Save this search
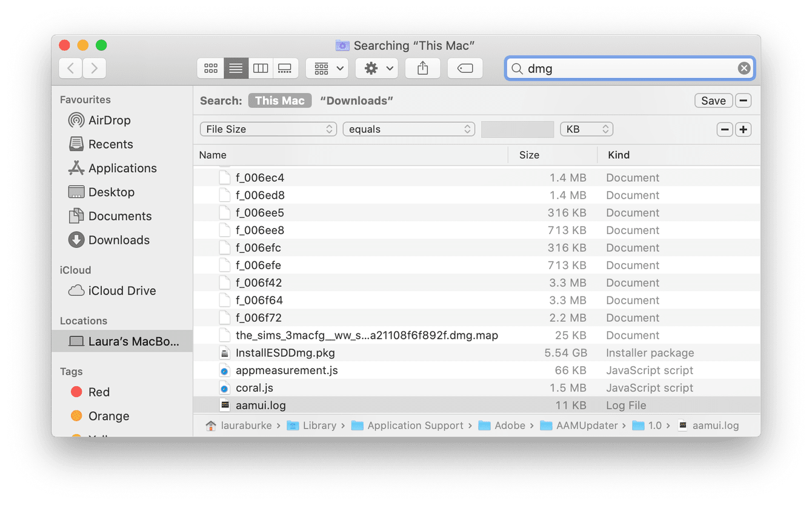 pyautogui.click(x=713, y=100)
